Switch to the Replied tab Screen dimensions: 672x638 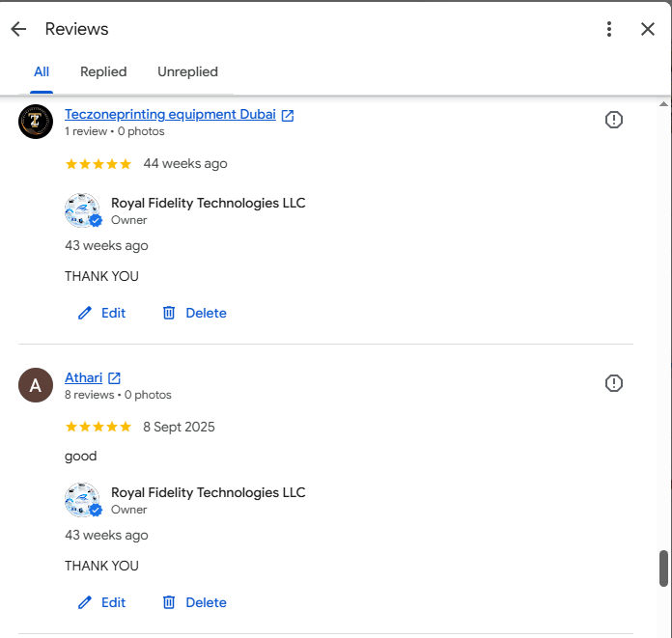tap(103, 71)
